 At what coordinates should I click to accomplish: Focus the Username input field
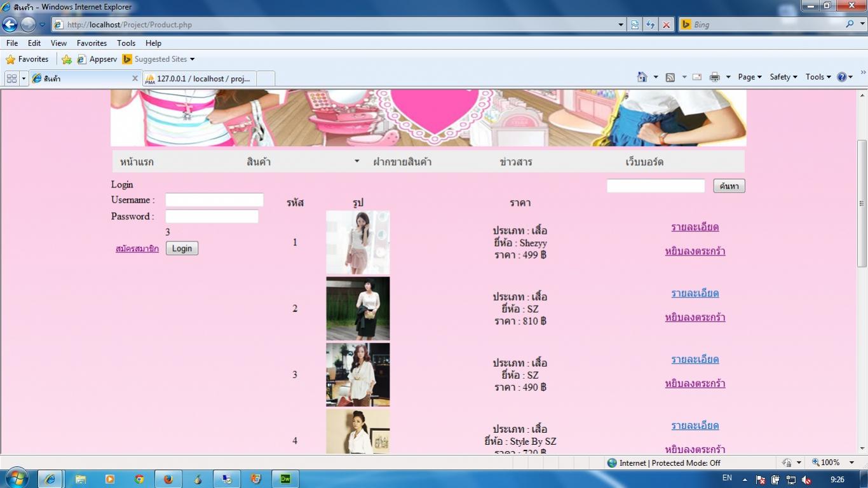(x=214, y=200)
